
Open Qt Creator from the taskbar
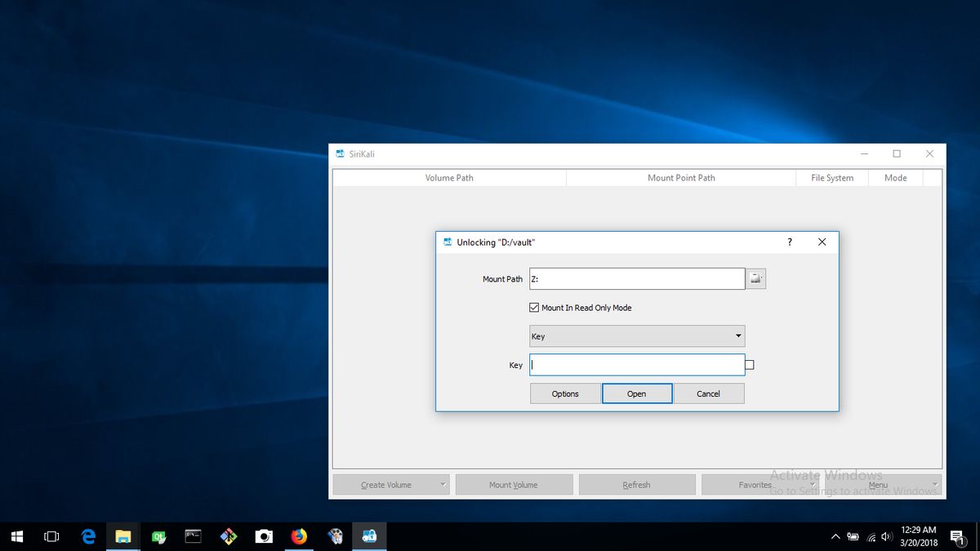point(158,536)
